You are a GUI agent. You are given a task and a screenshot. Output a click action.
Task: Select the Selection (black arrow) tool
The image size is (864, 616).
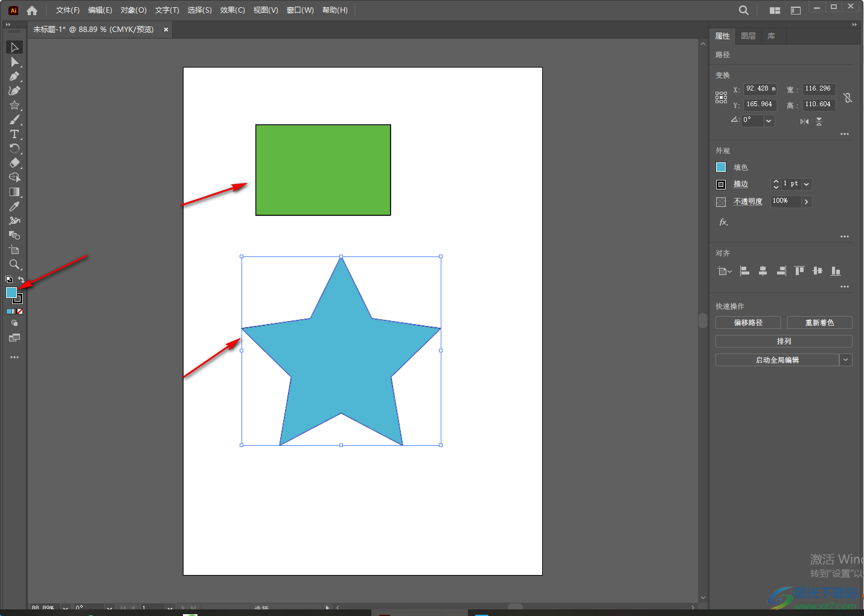click(x=14, y=47)
